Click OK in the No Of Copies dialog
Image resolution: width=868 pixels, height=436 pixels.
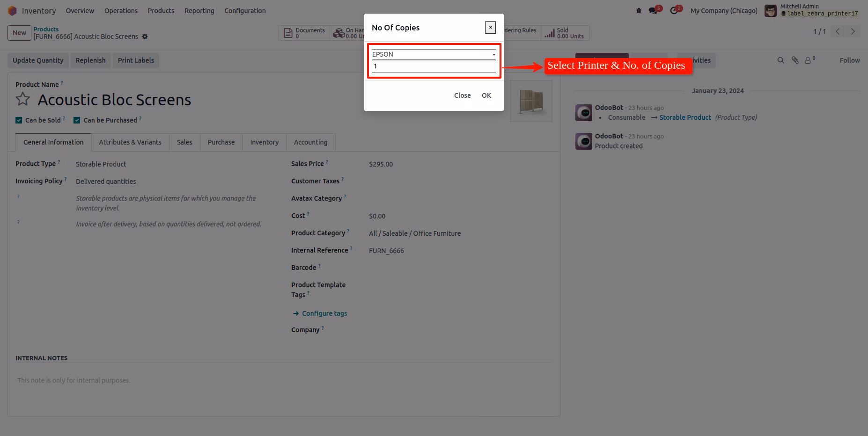(486, 95)
